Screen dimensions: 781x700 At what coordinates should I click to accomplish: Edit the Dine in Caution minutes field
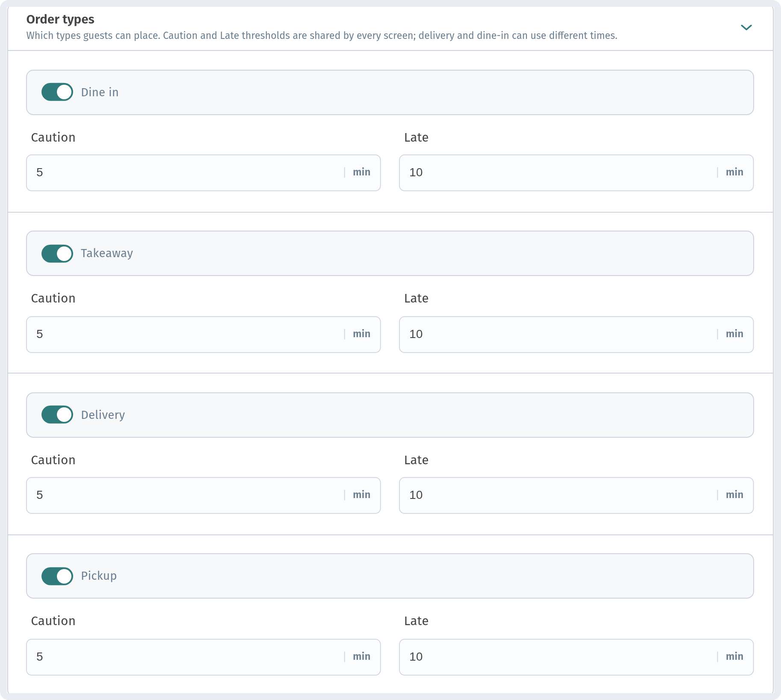click(203, 173)
